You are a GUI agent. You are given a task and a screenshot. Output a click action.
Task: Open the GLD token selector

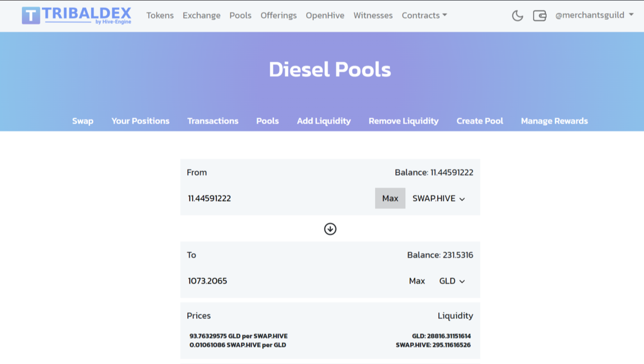pos(452,281)
